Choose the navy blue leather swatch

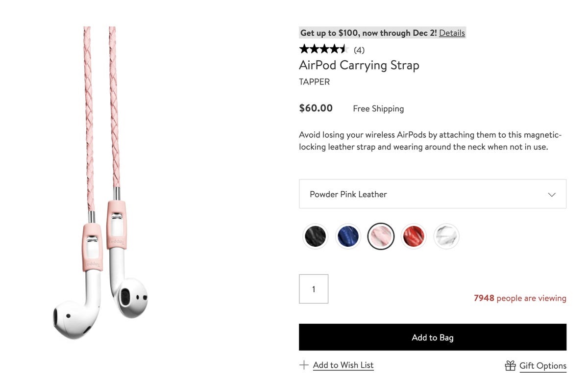[x=348, y=236]
